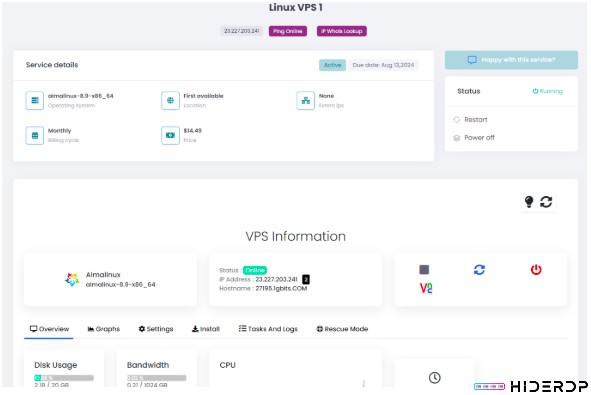The height and width of the screenshot is (395, 591).
Task: Open the Settings tab
Action: point(156,329)
